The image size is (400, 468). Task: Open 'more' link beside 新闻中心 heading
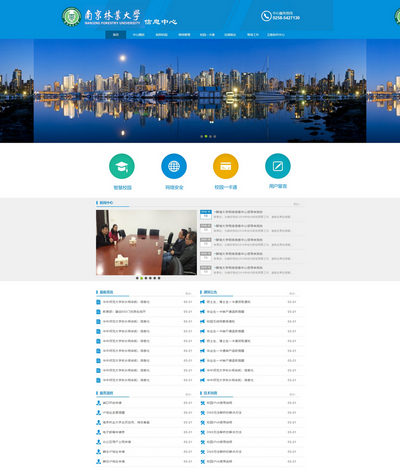click(x=296, y=204)
